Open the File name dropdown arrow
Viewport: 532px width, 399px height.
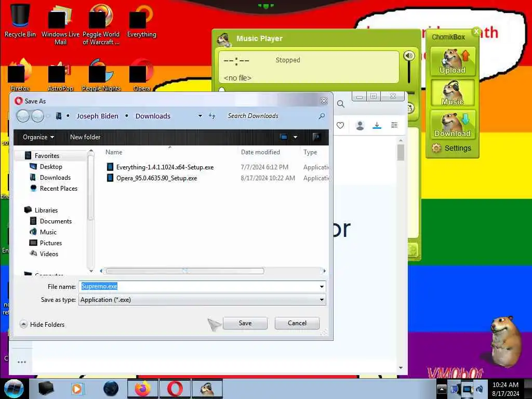[322, 287]
